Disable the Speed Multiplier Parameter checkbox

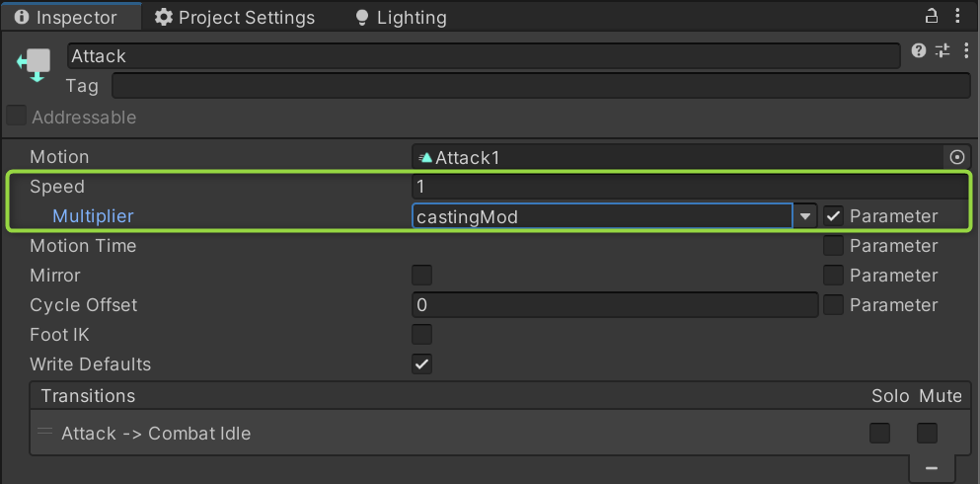point(834,215)
